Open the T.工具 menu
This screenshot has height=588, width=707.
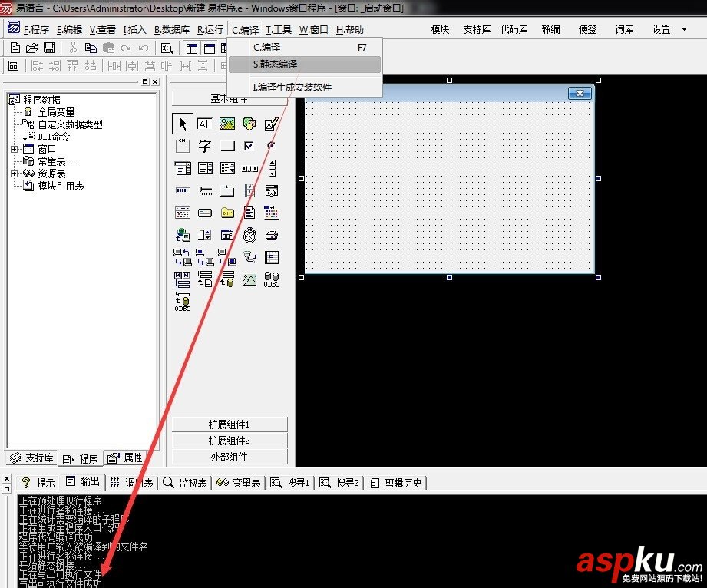coord(278,30)
